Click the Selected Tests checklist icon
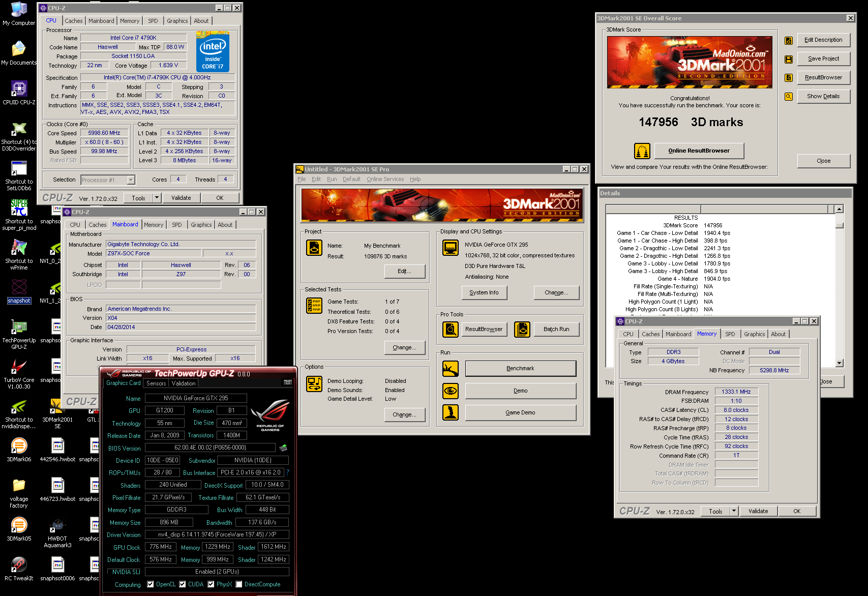The width and height of the screenshot is (868, 596). point(314,306)
